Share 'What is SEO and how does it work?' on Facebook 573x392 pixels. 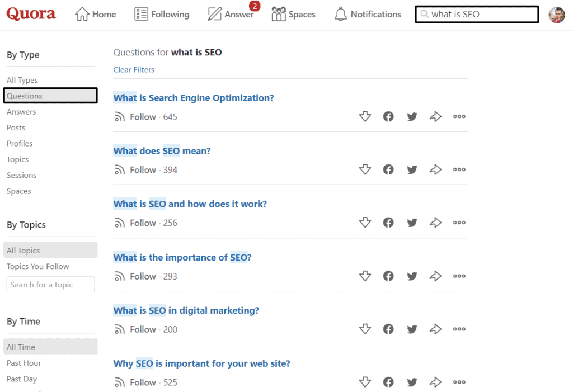(x=388, y=223)
